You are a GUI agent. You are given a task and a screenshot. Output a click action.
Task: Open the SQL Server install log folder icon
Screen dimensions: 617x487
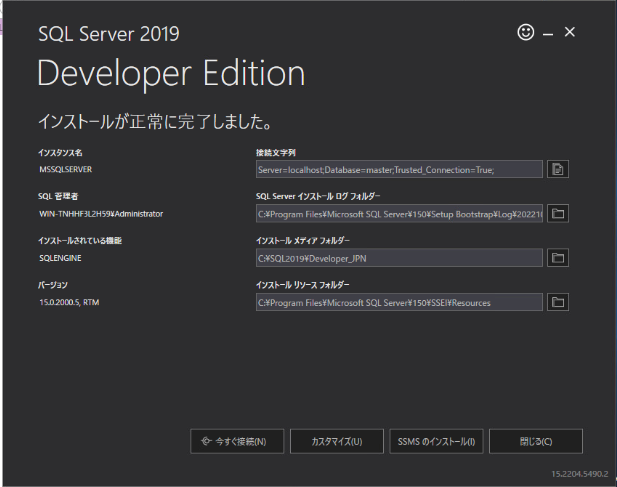558,214
